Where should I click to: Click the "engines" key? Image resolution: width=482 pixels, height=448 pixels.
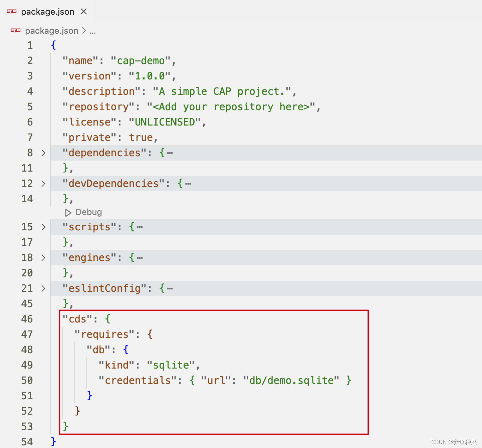89,258
